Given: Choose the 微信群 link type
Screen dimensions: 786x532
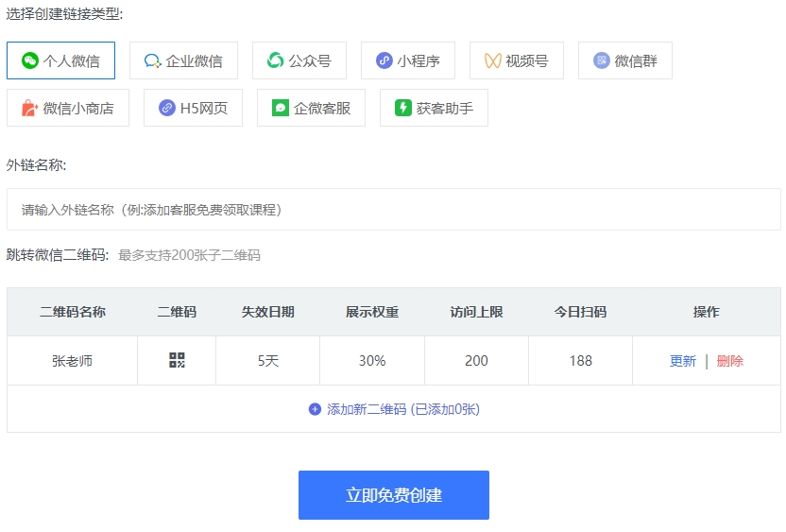Looking at the screenshot, I should tap(625, 60).
